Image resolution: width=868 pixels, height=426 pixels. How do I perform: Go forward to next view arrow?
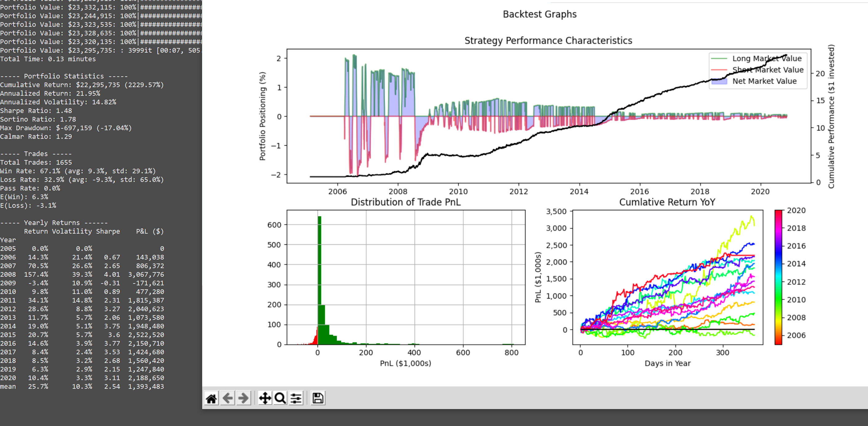coord(243,398)
